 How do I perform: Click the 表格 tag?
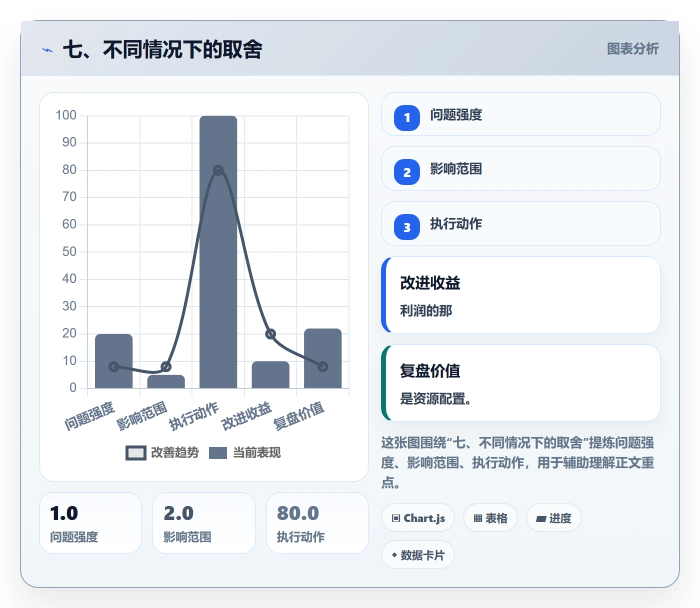[x=490, y=518]
